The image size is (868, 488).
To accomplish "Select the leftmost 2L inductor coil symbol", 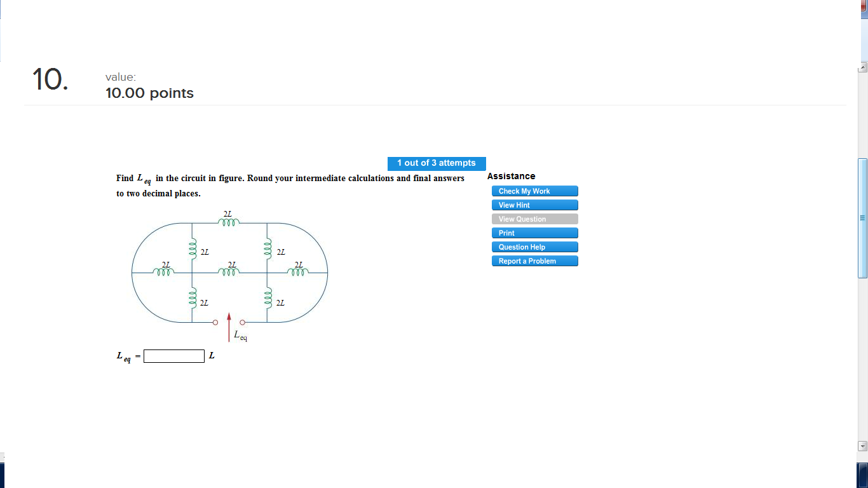I will pos(165,271).
